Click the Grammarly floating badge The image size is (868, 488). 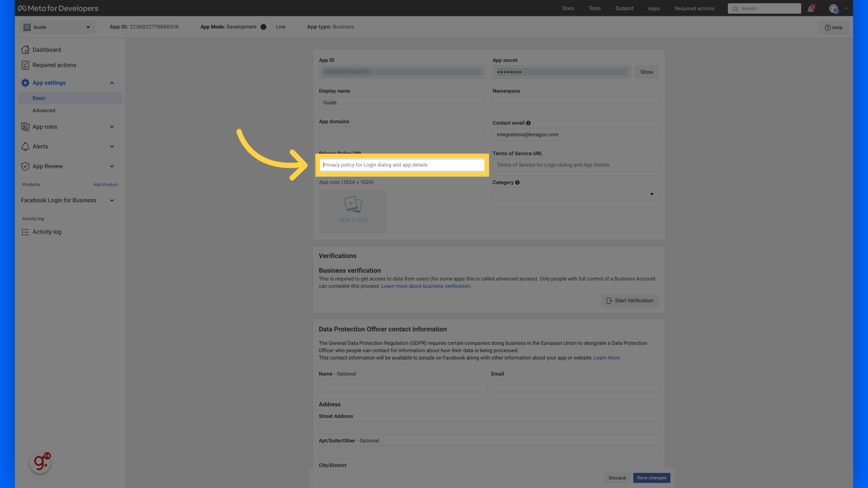point(40,463)
